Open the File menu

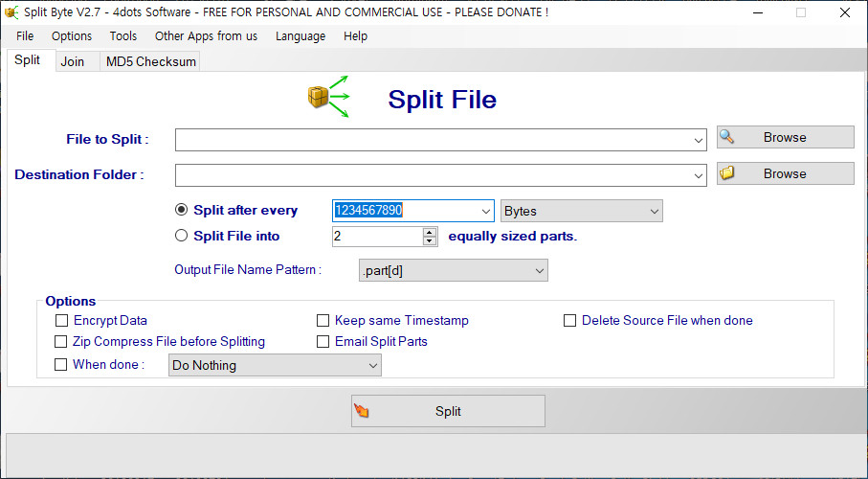pos(25,36)
